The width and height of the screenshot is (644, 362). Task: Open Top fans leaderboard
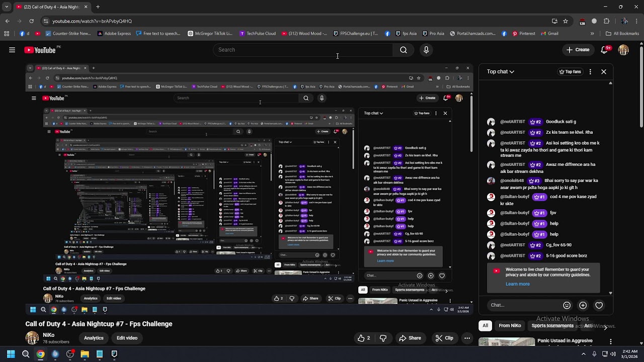[x=570, y=72]
